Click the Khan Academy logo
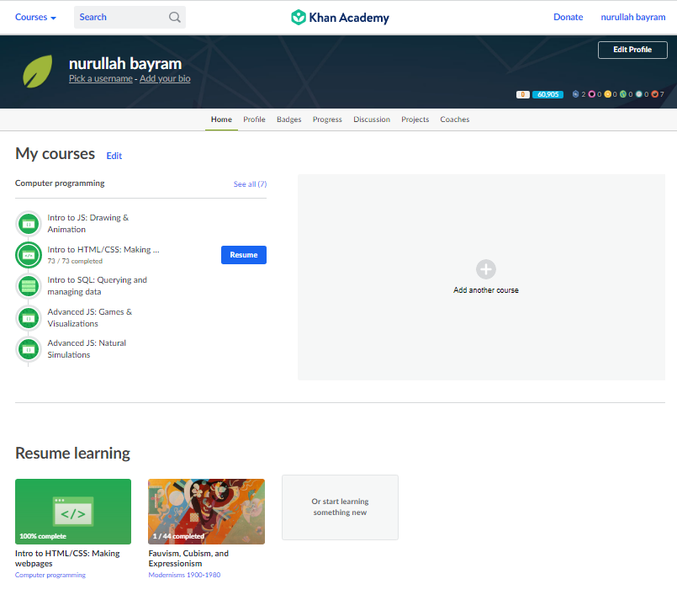Image resolution: width=677 pixels, height=616 pixels. point(340,18)
